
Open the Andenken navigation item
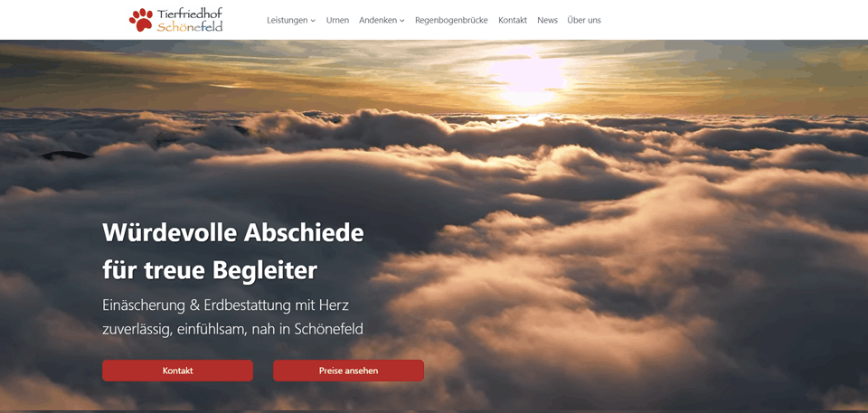pyautogui.click(x=378, y=20)
